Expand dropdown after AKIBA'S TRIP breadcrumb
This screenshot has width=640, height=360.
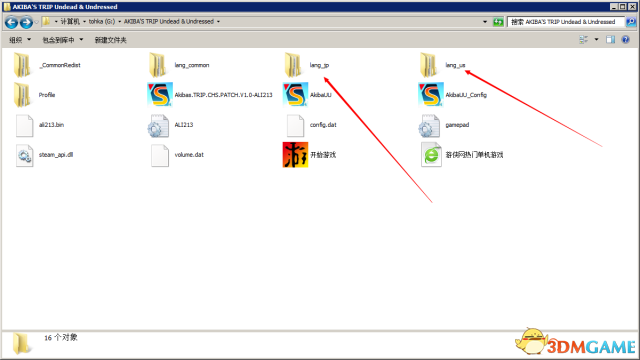coord(218,21)
